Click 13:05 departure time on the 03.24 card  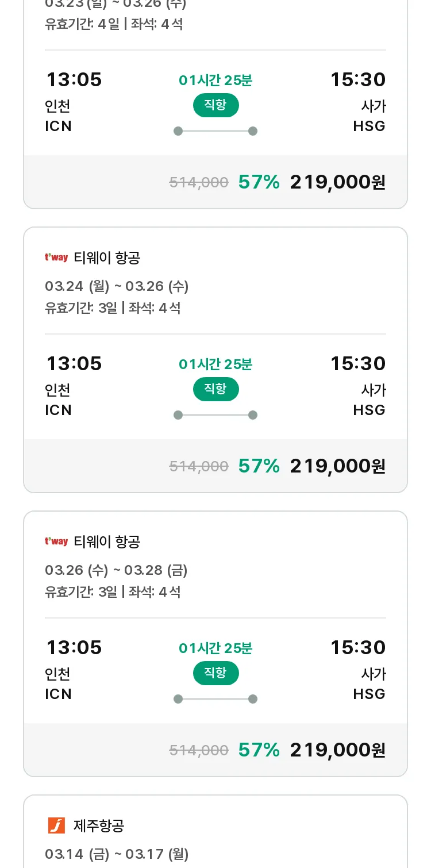click(x=74, y=363)
